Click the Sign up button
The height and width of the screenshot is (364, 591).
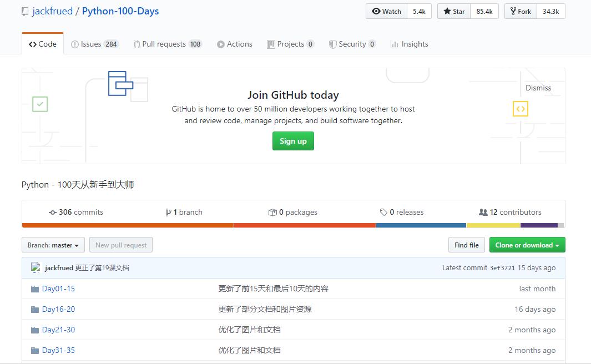(293, 141)
